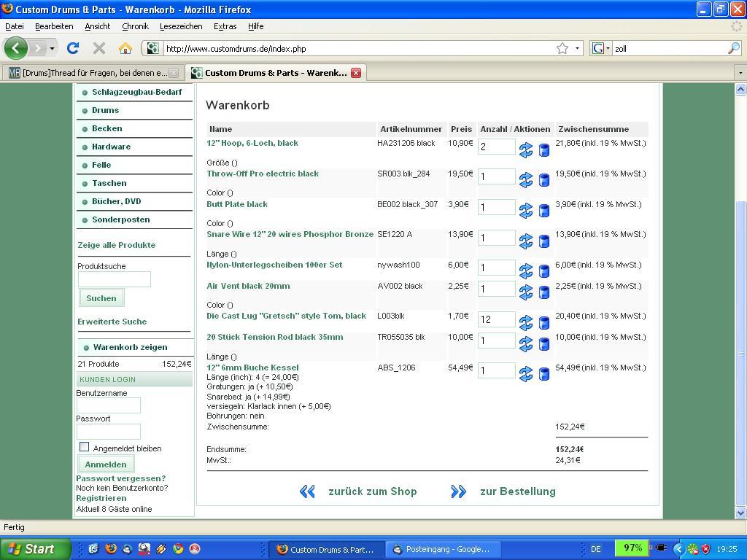Screen dimensions: 747x560
Task: Switch to Posteingang - Google taskbar window
Action: [x=441, y=549]
